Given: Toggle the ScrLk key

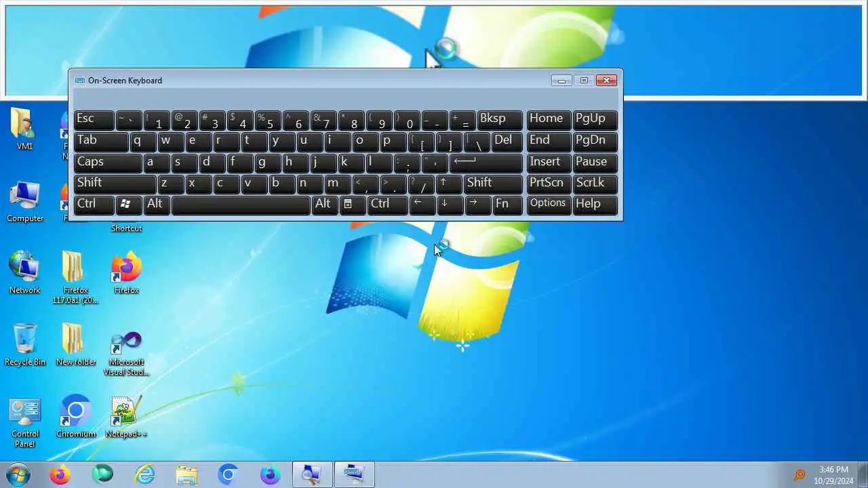Looking at the screenshot, I should [595, 184].
